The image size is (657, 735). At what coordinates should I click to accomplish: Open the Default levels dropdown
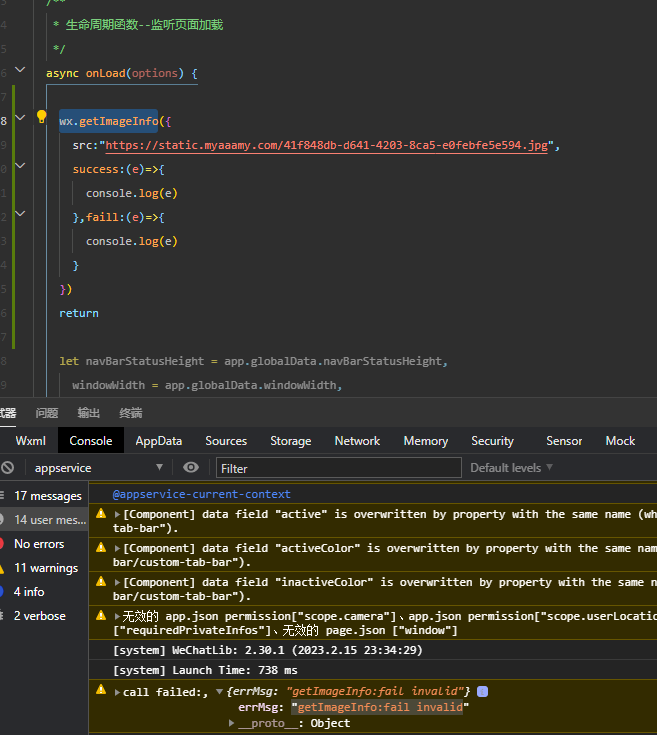point(511,467)
